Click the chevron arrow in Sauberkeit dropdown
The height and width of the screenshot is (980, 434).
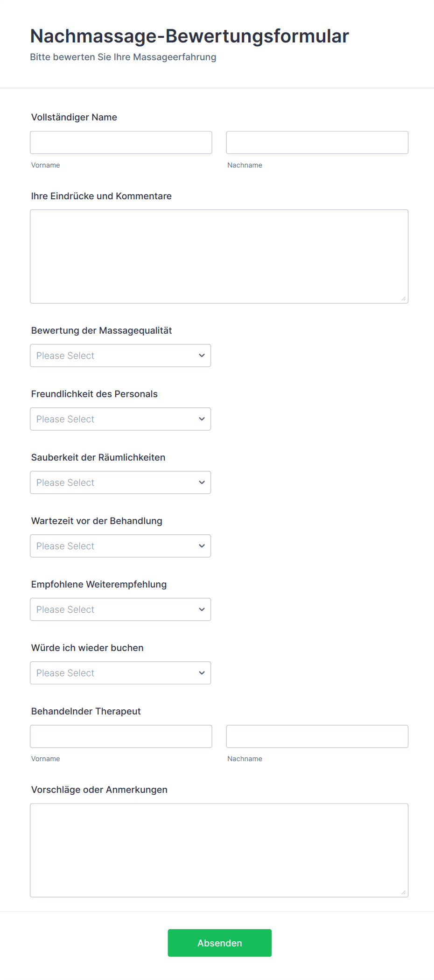click(202, 483)
